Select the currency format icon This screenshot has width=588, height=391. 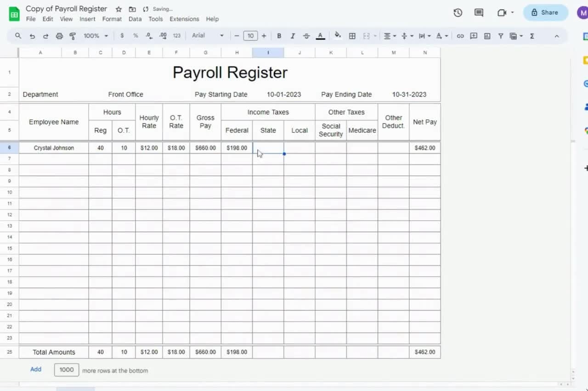click(x=122, y=35)
